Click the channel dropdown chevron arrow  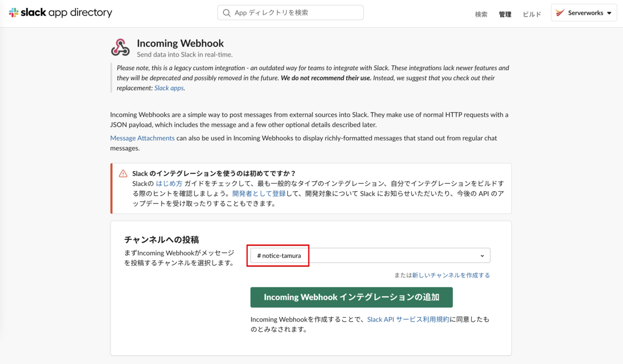(x=482, y=256)
